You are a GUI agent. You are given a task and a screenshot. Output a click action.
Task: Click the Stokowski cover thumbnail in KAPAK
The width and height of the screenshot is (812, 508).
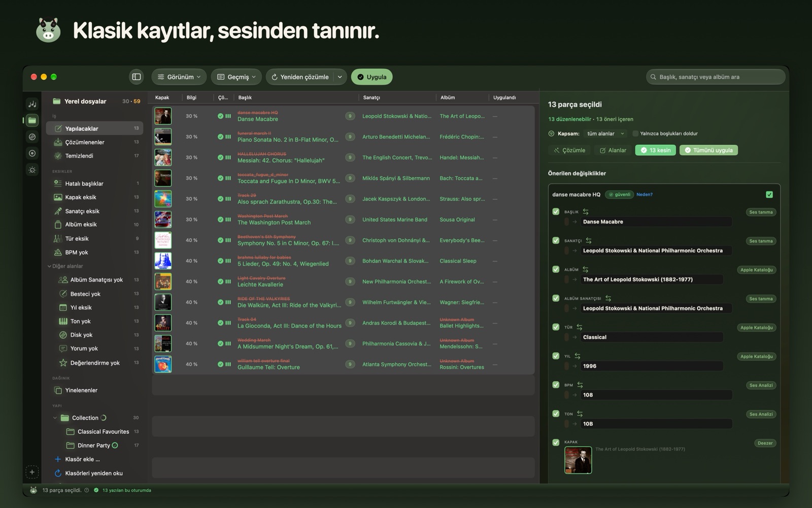(x=578, y=460)
